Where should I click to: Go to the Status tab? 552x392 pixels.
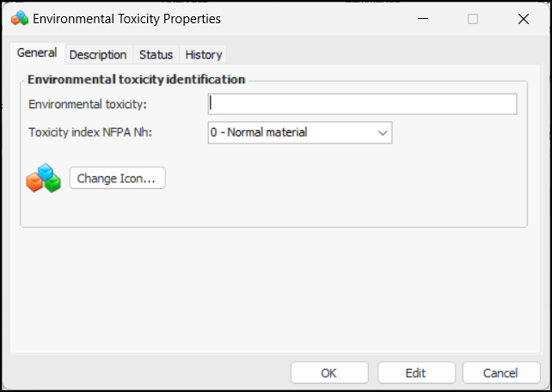(156, 54)
